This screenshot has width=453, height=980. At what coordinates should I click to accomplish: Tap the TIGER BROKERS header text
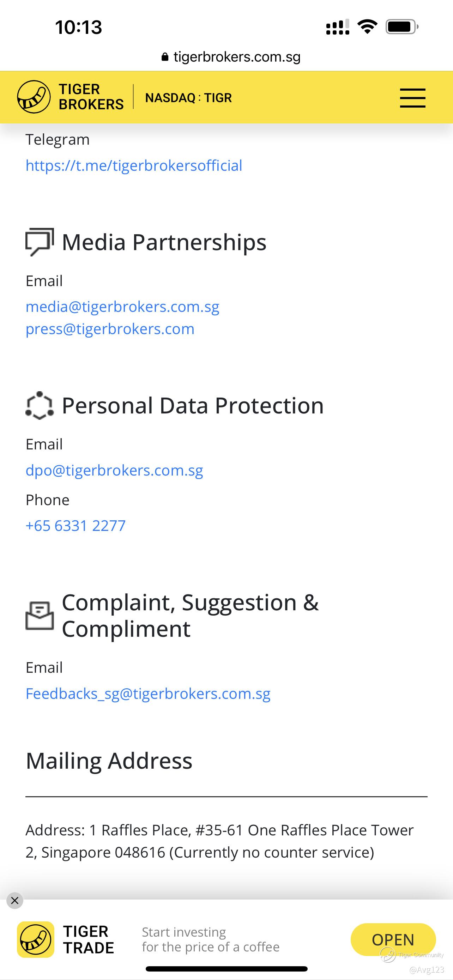click(x=91, y=97)
